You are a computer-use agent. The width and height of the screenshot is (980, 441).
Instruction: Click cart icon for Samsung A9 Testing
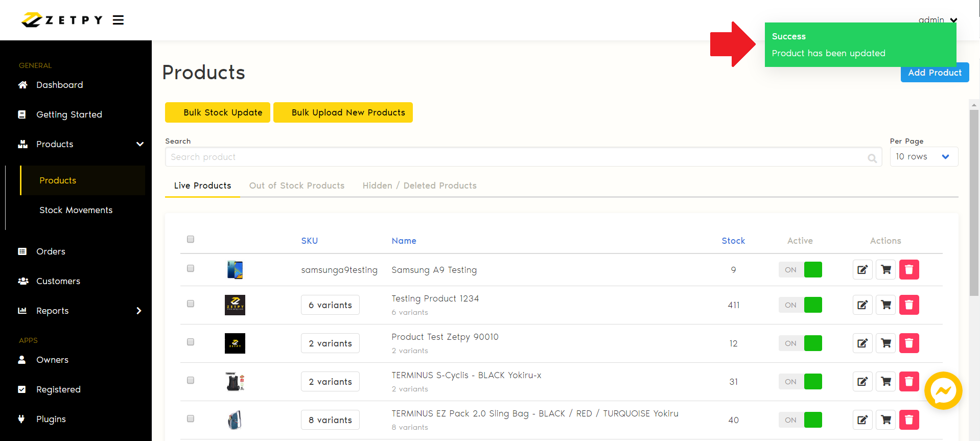pyautogui.click(x=885, y=270)
